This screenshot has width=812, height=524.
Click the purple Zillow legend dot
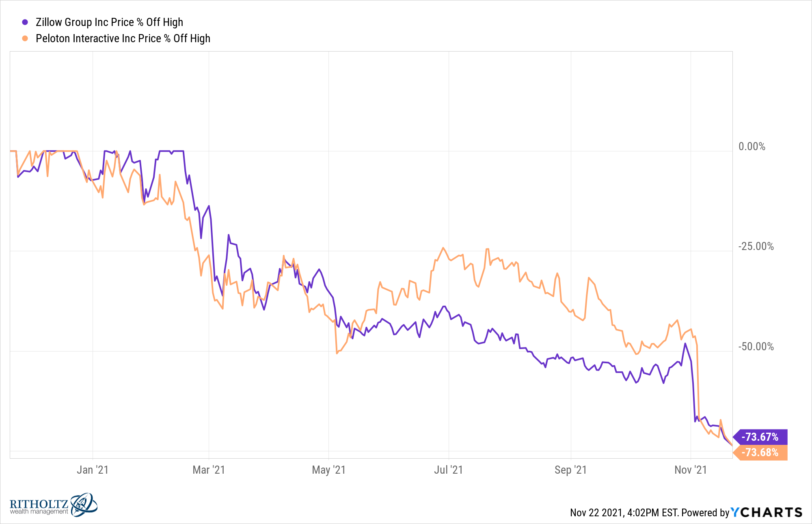coord(25,22)
